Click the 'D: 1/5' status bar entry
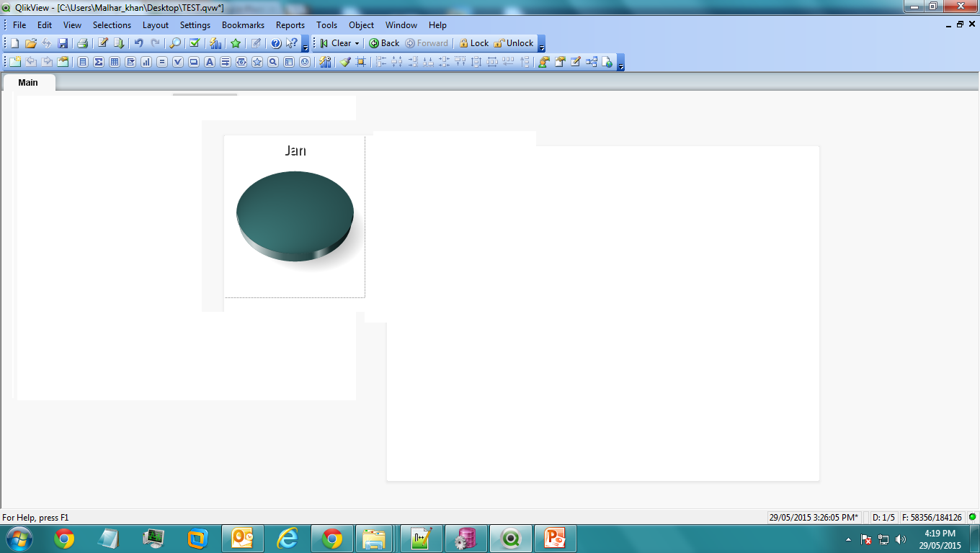This screenshot has width=980, height=553. tap(883, 517)
